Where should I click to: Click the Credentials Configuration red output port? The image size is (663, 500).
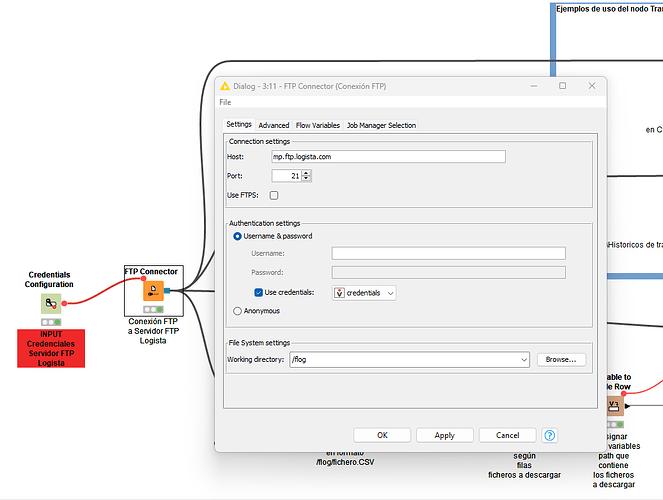(64, 303)
